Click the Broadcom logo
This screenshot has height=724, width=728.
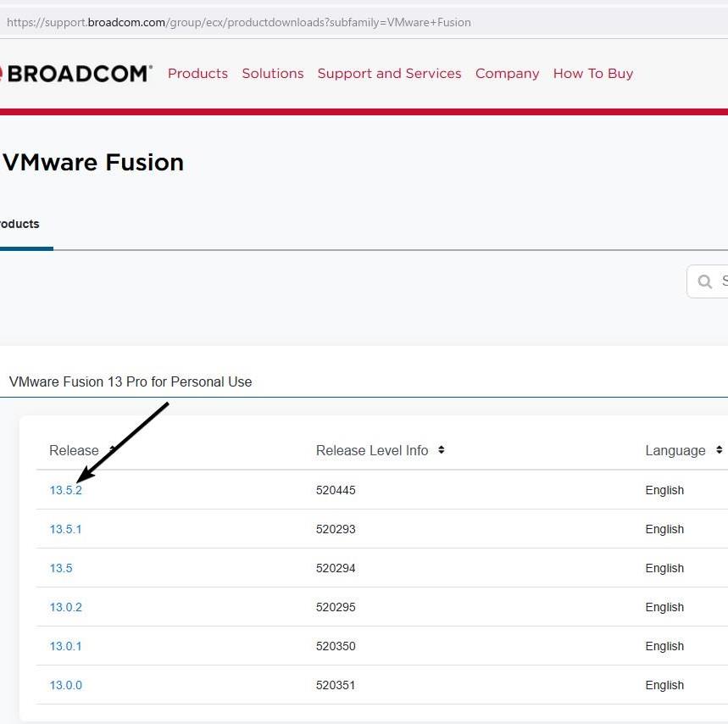click(76, 73)
